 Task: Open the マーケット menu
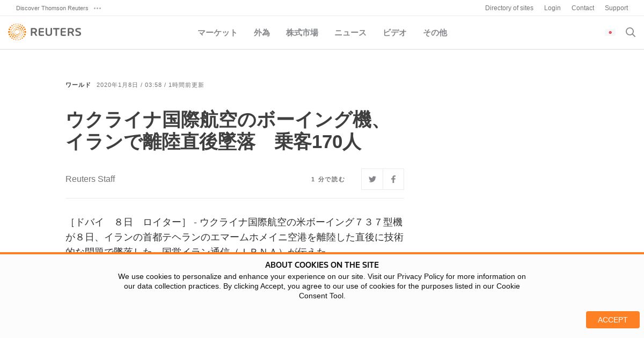coord(217,33)
